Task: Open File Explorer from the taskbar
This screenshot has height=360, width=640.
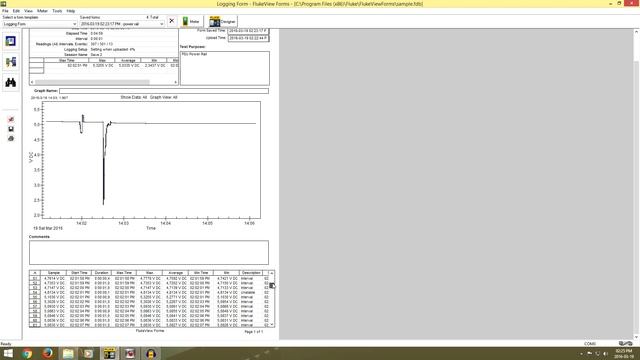Action: coord(68,353)
